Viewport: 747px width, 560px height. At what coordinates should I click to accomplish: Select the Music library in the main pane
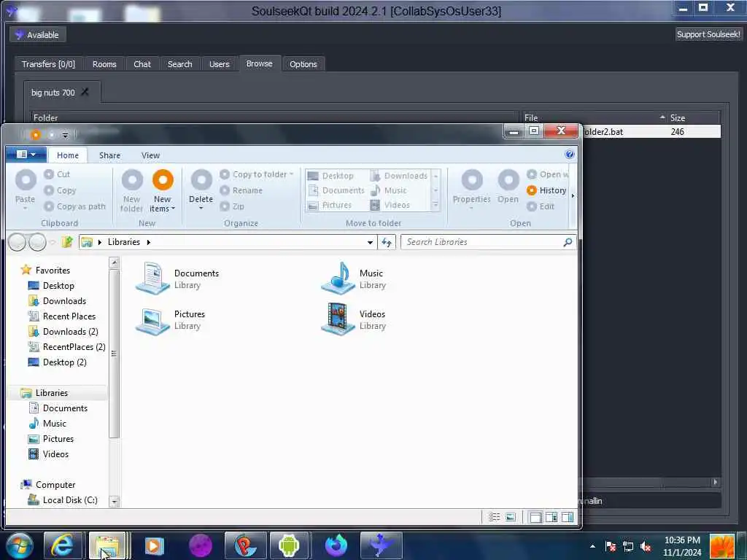tap(354, 279)
